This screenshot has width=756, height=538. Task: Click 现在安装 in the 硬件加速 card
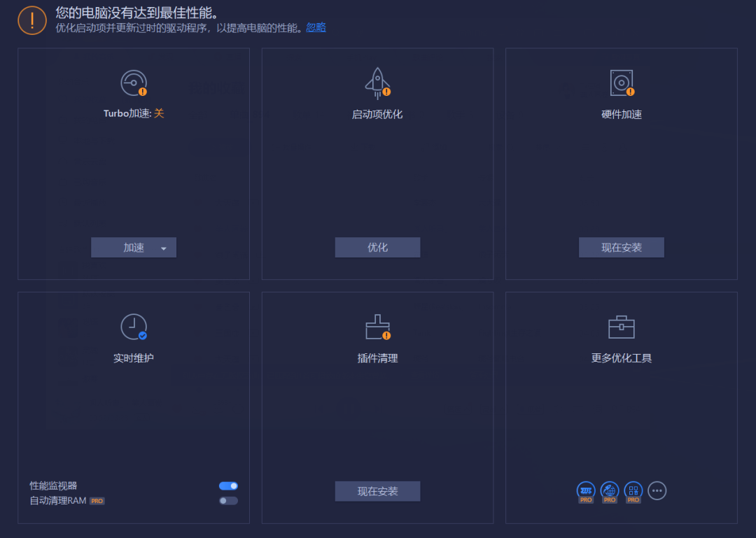coord(622,247)
